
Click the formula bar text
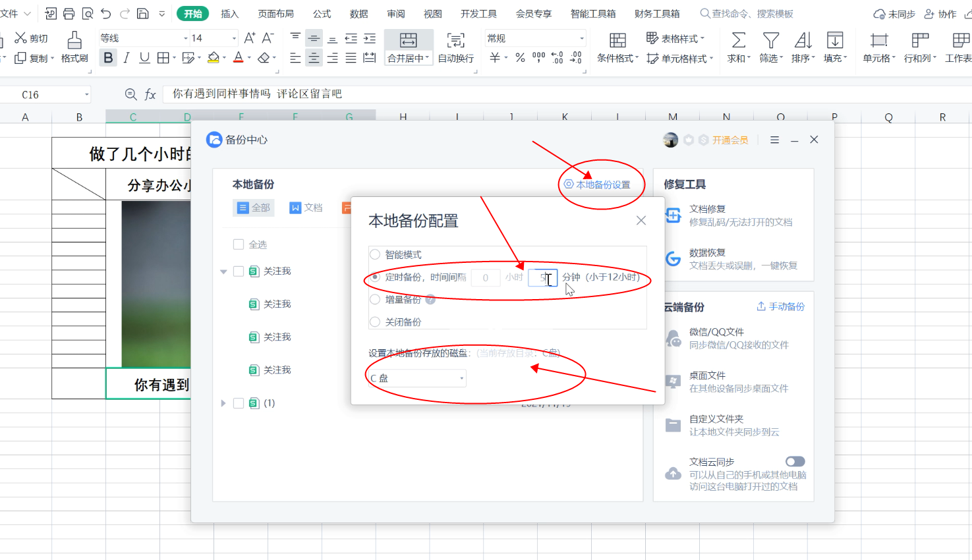point(257,94)
